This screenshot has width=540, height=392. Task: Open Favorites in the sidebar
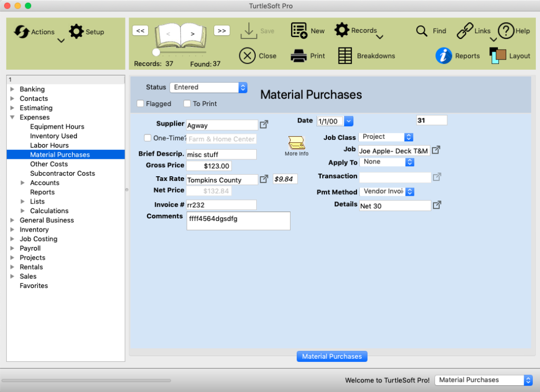coord(34,285)
